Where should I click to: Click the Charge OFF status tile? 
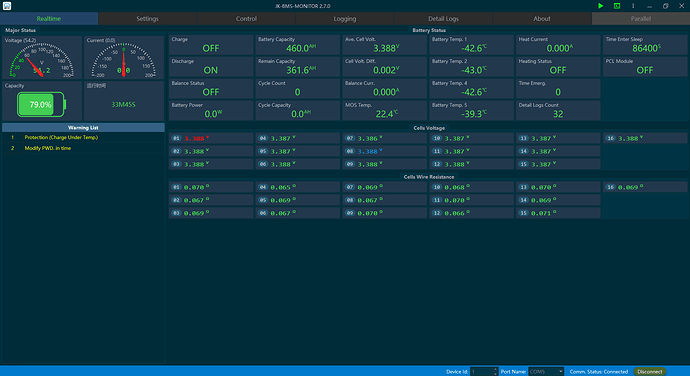pos(211,45)
